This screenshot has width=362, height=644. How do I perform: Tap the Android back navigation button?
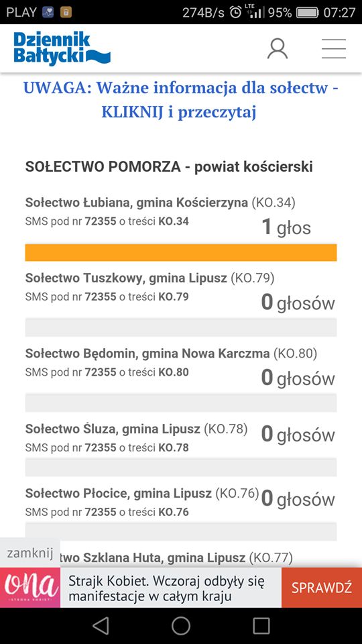click(101, 626)
